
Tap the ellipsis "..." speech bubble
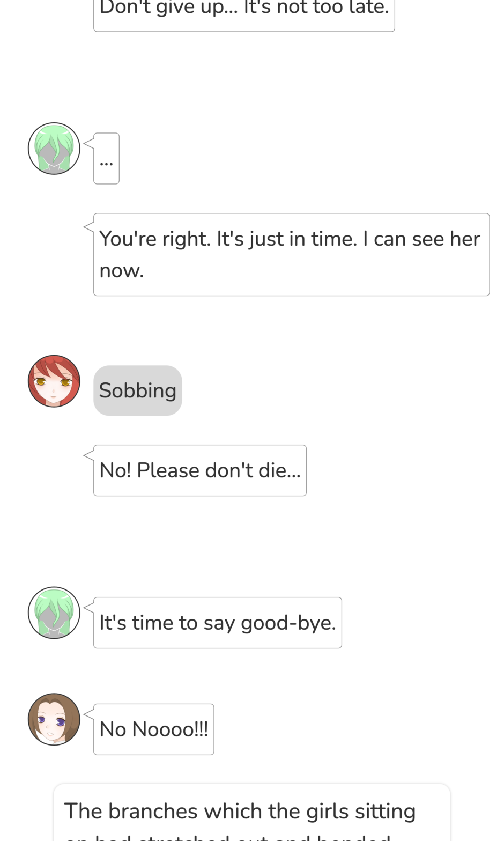[x=106, y=159]
